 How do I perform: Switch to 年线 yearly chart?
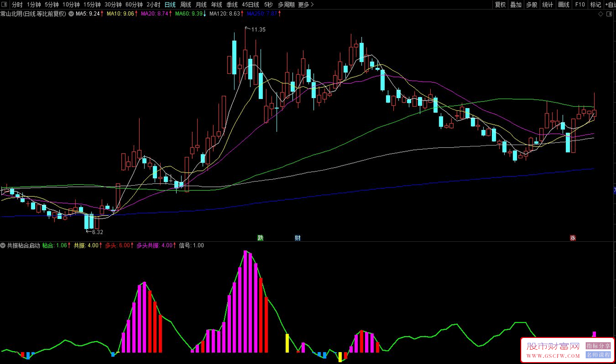(x=217, y=5)
